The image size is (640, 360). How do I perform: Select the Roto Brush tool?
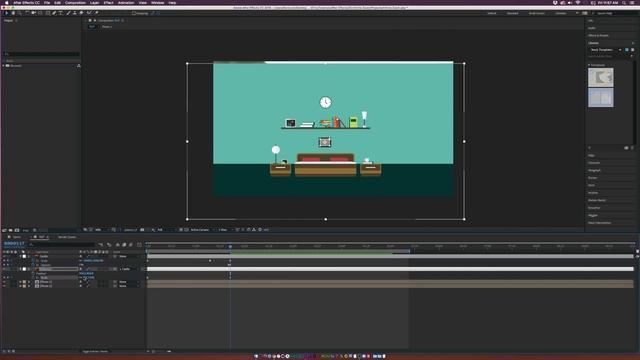tap(89, 13)
